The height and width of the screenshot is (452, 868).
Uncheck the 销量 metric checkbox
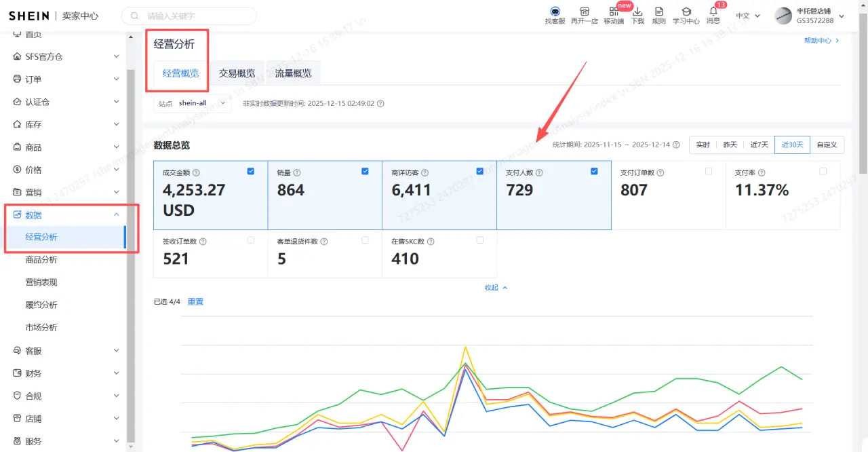coord(366,172)
